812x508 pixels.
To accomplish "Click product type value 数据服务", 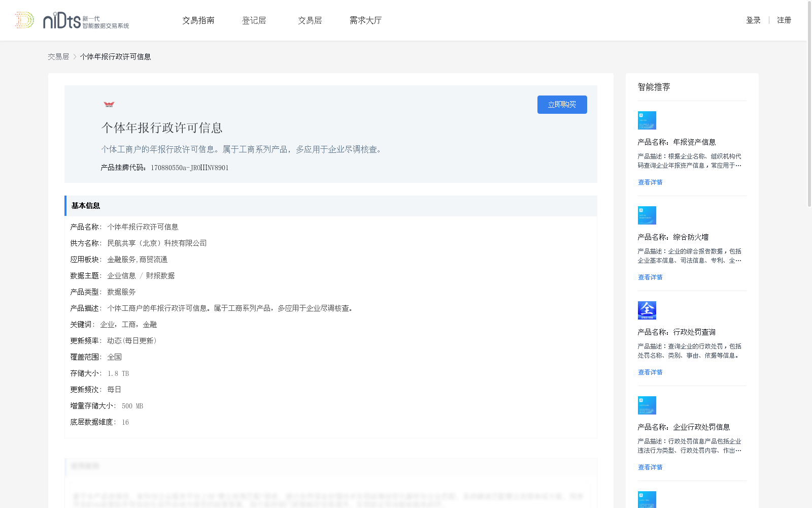I will (121, 292).
